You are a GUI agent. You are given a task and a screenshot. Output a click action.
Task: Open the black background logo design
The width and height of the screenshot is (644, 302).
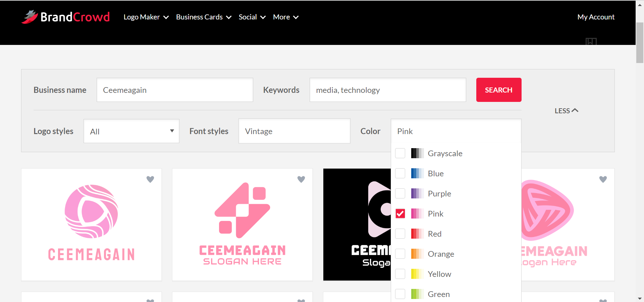click(357, 225)
